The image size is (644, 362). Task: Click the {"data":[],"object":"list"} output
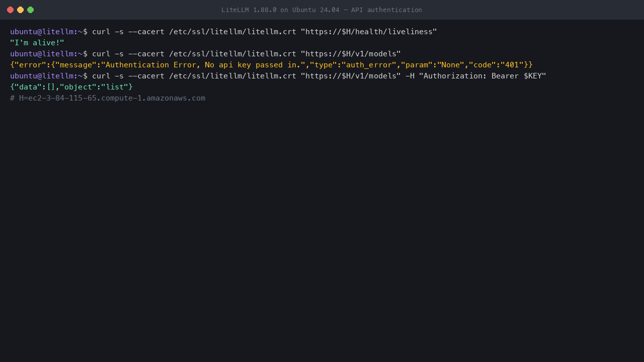point(71,87)
